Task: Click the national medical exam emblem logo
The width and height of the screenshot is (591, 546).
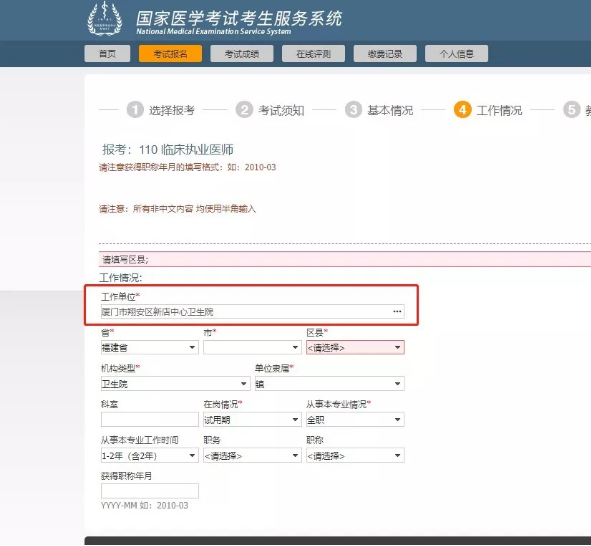Action: (105, 19)
